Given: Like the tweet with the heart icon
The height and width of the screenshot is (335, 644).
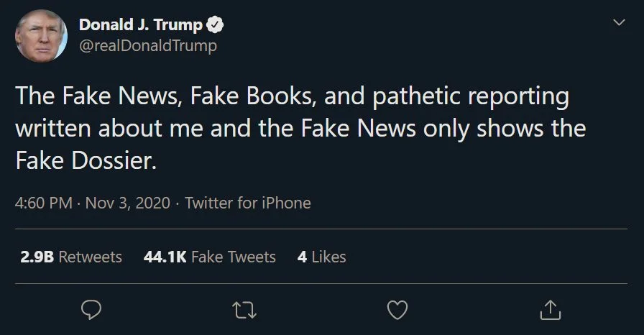Looking at the screenshot, I should click(397, 309).
